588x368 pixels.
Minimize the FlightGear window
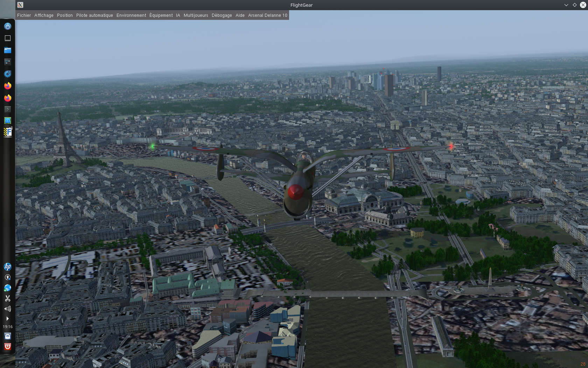click(566, 5)
